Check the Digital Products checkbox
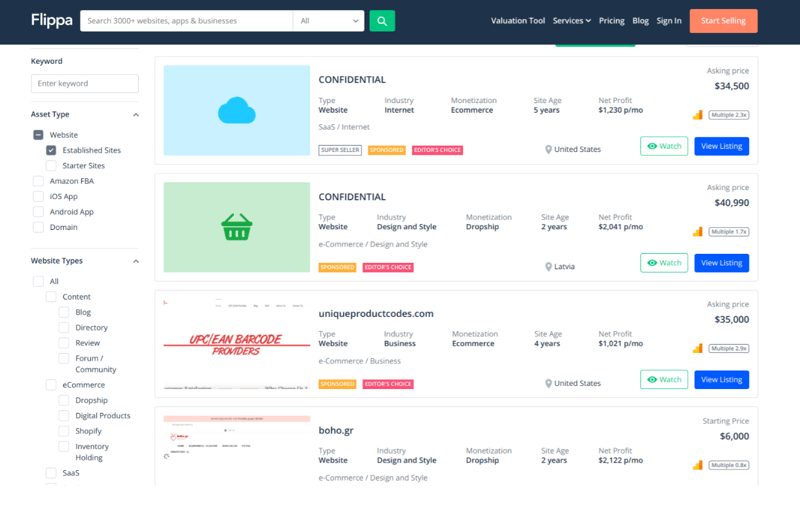The width and height of the screenshot is (800, 505). pyautogui.click(x=64, y=416)
